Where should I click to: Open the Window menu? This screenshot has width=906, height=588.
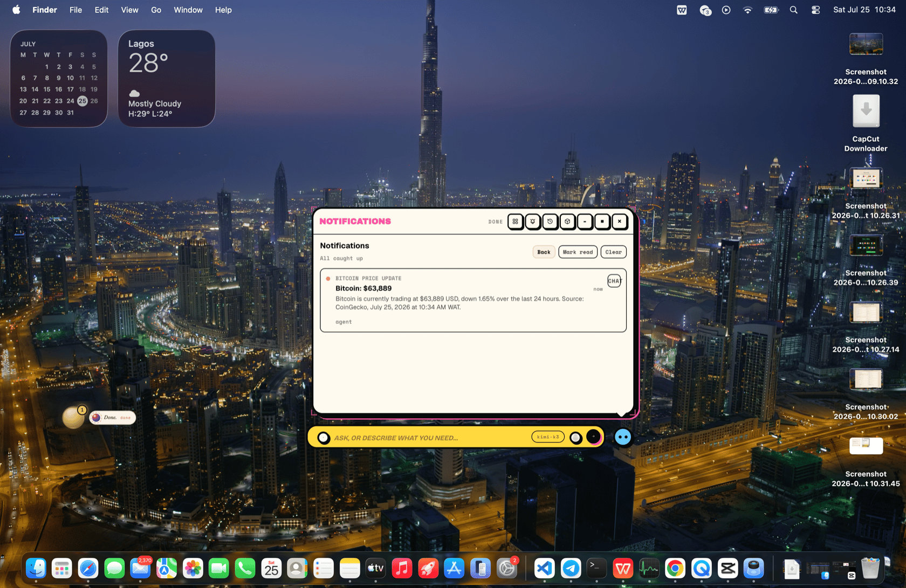[188, 10]
